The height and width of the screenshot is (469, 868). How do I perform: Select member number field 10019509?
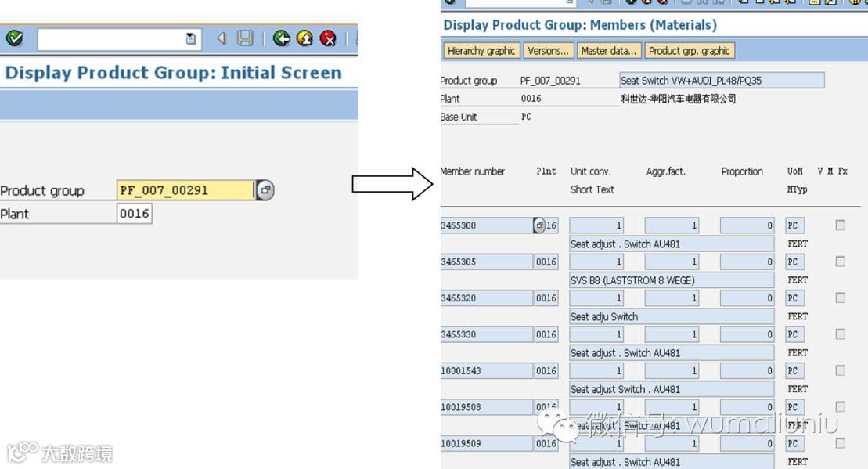tap(487, 443)
